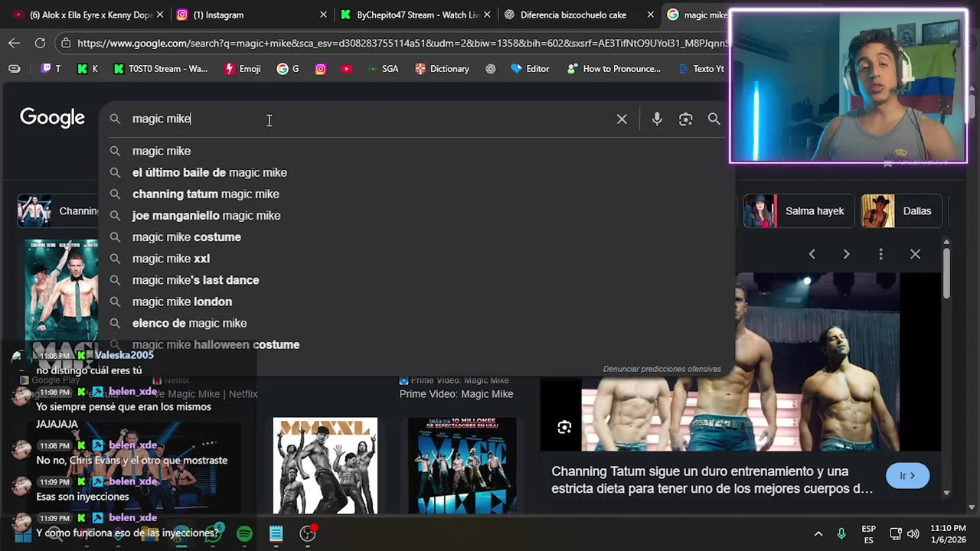This screenshot has width=980, height=551.
Task: Select the 'Salma hayek' filter chip
Action: tap(799, 211)
